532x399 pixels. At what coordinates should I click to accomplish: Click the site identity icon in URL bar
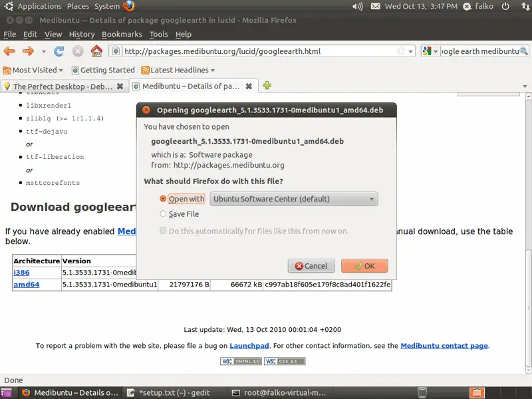pyautogui.click(x=116, y=51)
